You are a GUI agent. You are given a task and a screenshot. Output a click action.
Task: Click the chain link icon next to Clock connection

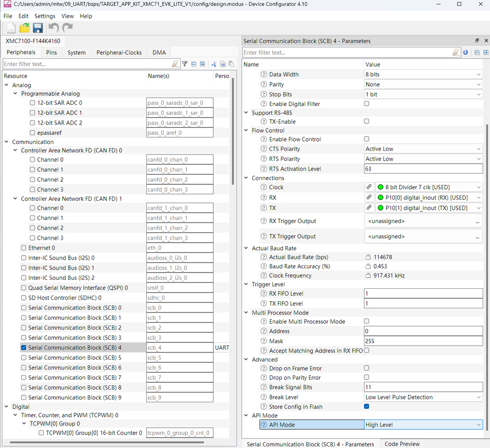click(x=369, y=187)
